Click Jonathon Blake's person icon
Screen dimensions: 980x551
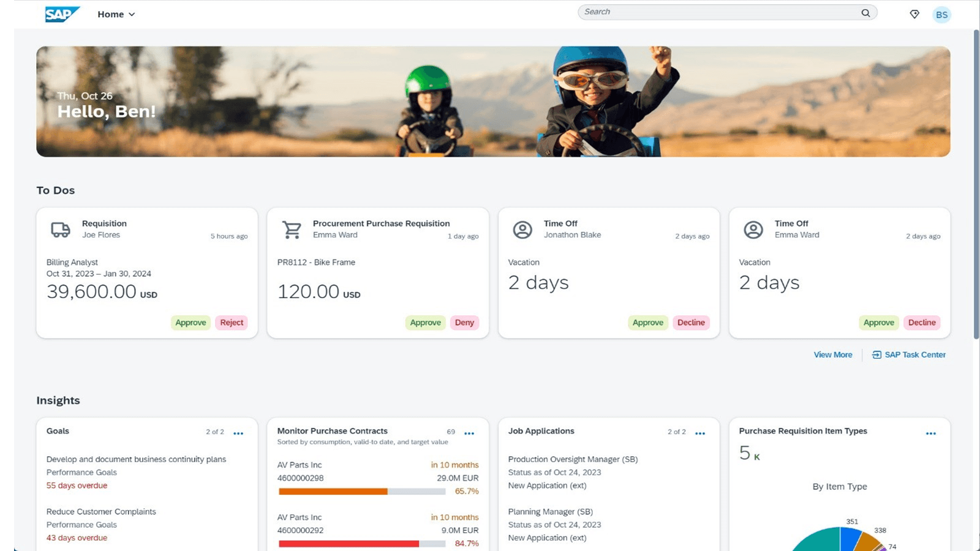(x=522, y=230)
